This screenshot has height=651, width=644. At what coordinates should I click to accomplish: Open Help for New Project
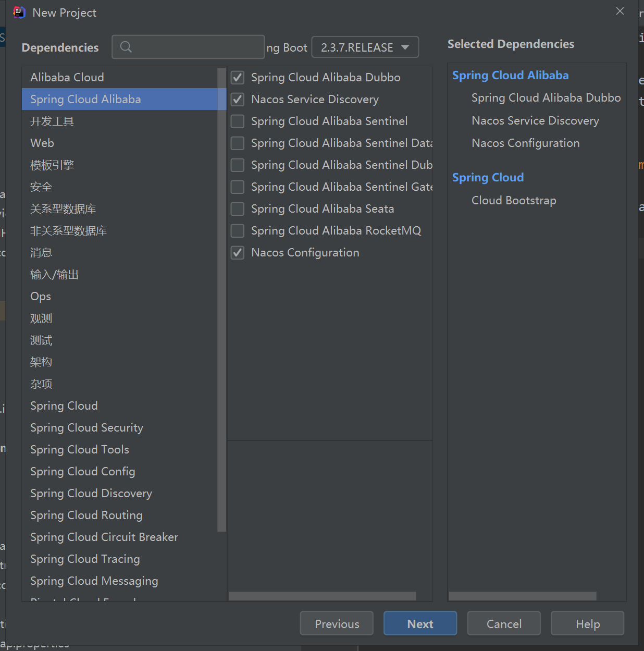click(587, 624)
